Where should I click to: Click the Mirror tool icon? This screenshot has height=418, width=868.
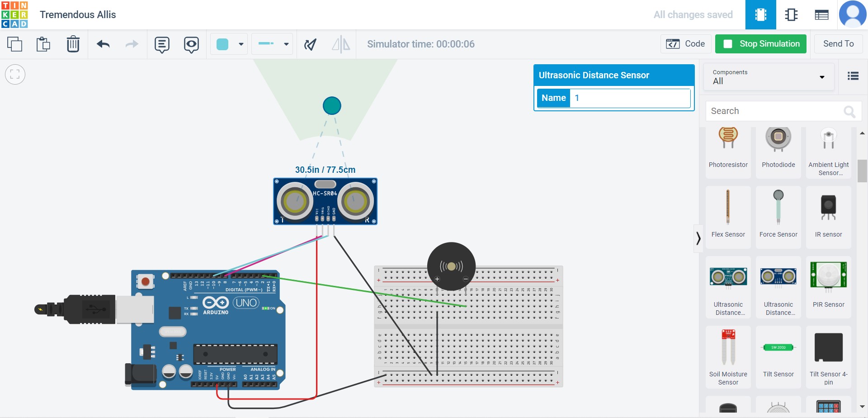tap(341, 44)
